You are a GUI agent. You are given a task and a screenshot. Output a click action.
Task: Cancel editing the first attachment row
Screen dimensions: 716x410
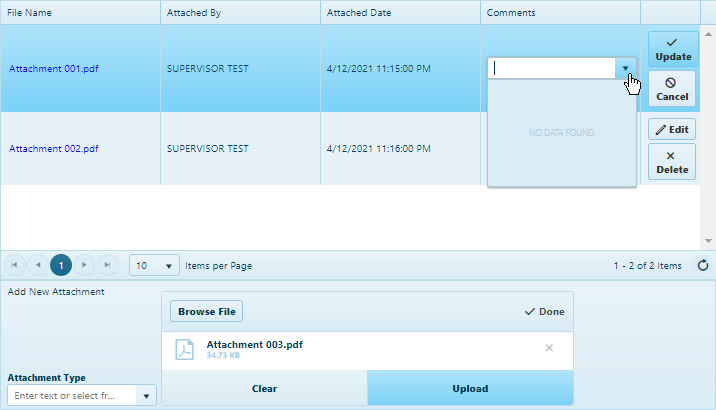click(x=673, y=89)
